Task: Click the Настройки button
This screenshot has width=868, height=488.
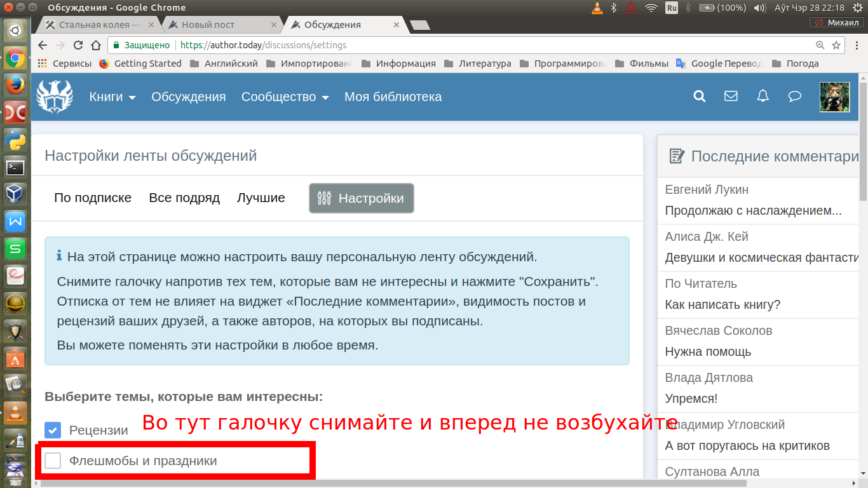Action: click(x=361, y=198)
